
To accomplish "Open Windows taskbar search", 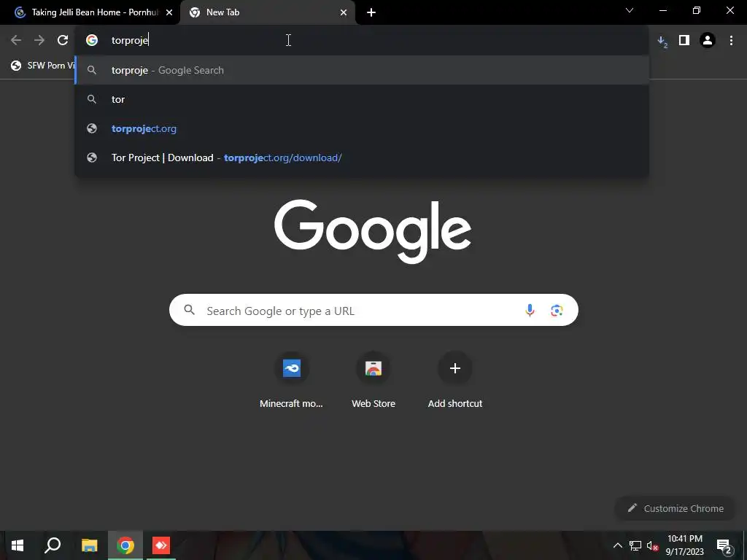I will [53, 545].
